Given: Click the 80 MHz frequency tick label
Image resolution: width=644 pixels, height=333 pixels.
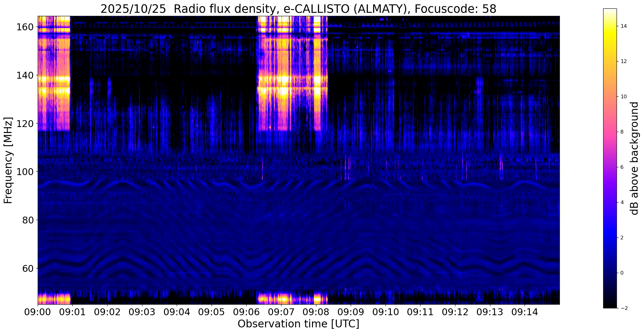Looking at the screenshot, I should tap(28, 220).
